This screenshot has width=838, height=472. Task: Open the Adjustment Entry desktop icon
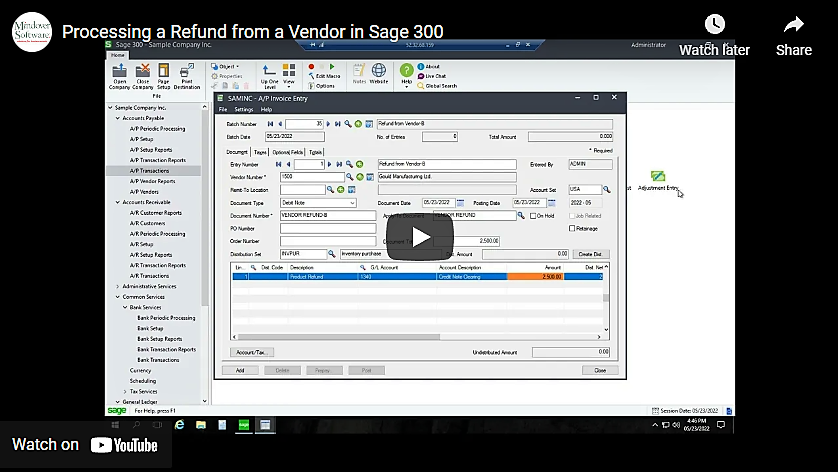pyautogui.click(x=658, y=181)
